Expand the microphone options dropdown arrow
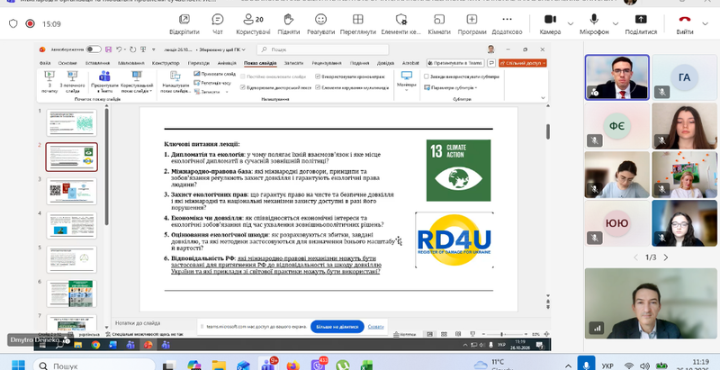720x370 pixels. (615, 23)
